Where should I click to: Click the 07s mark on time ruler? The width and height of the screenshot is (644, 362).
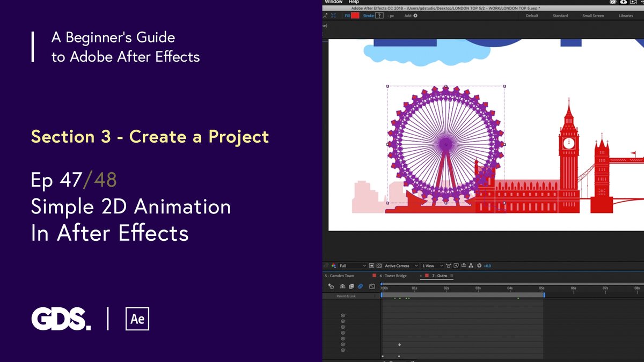605,289
